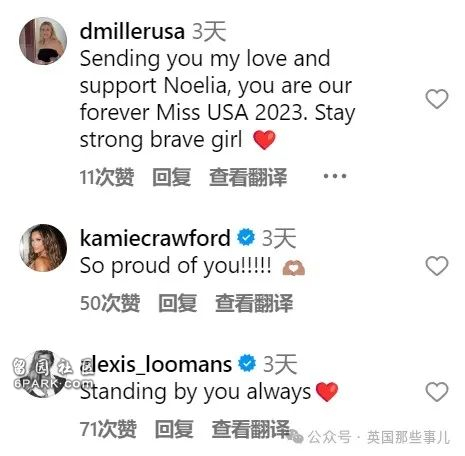Click kamiecrawford's verified badge
Screen dimensions: 465x456
246,238
